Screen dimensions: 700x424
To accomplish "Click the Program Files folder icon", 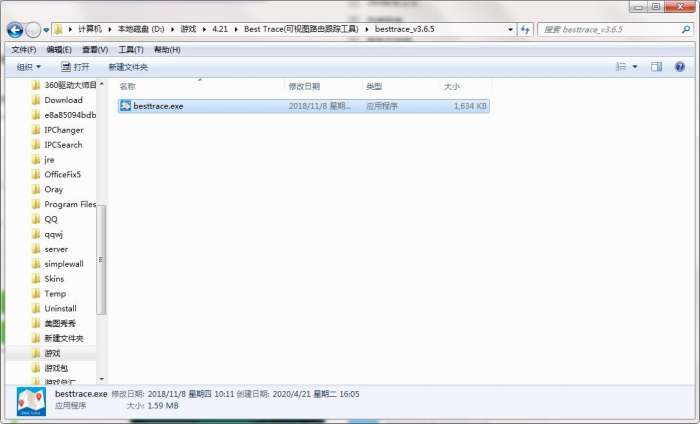I will click(36, 204).
